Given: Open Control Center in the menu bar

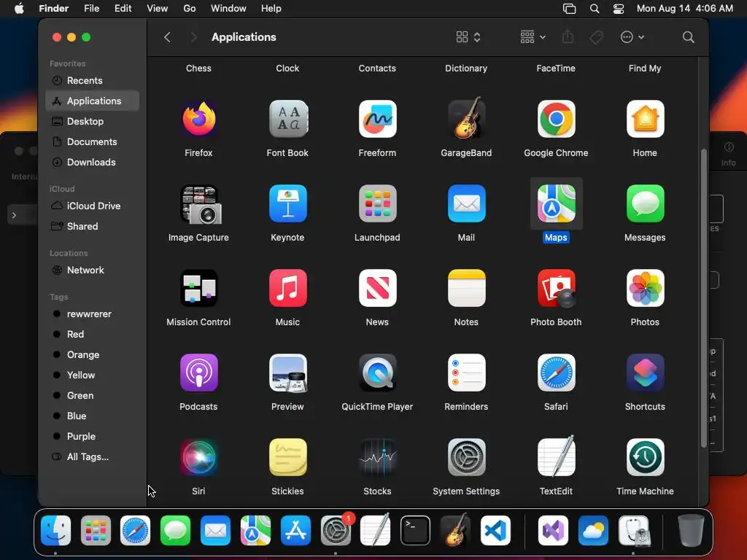Looking at the screenshot, I should 619,9.
